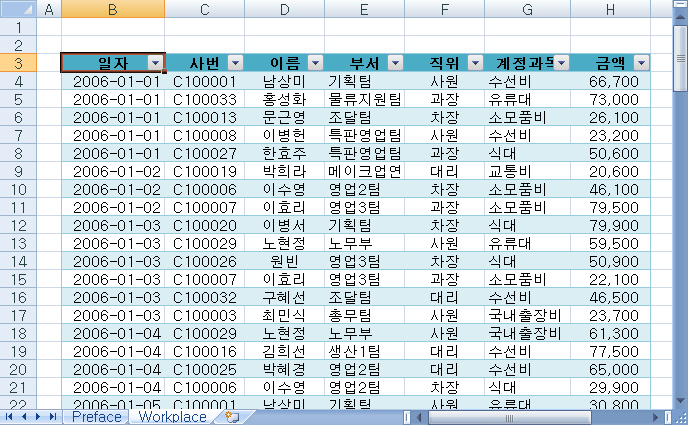Image resolution: width=688 pixels, height=425 pixels.
Task: Click cell with name 남상미 in row 4
Action: pyautogui.click(x=284, y=81)
